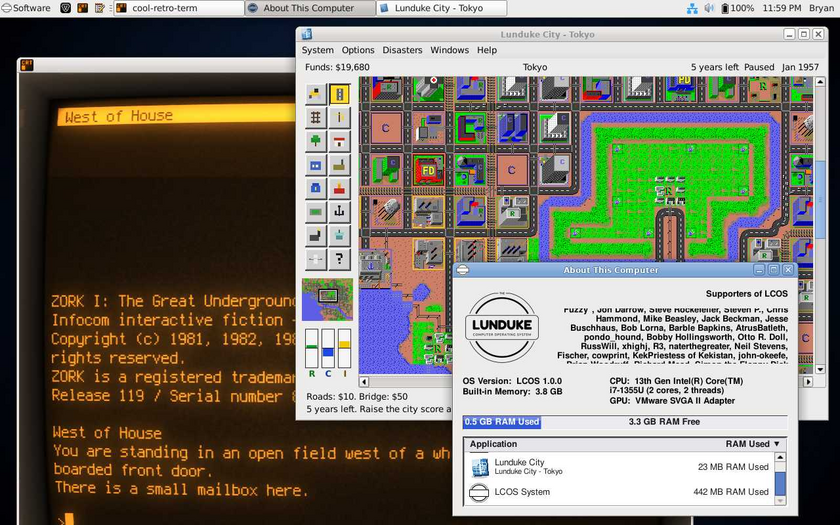Launch the shield browser icon in panel
Image resolution: width=840 pixels, height=525 pixels.
65,8
